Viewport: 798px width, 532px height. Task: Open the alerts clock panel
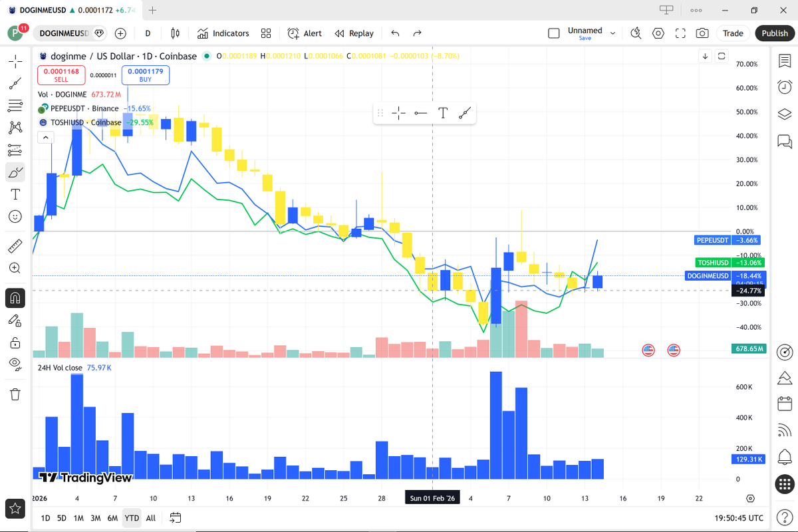[785, 87]
